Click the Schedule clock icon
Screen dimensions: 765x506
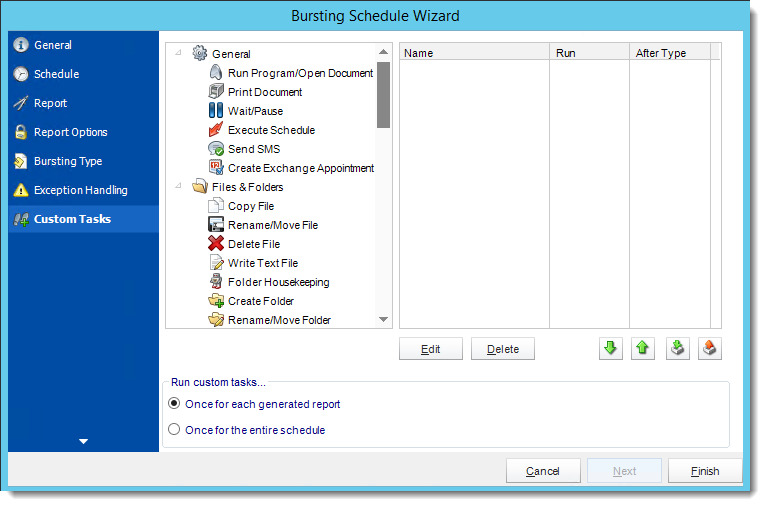click(20, 74)
